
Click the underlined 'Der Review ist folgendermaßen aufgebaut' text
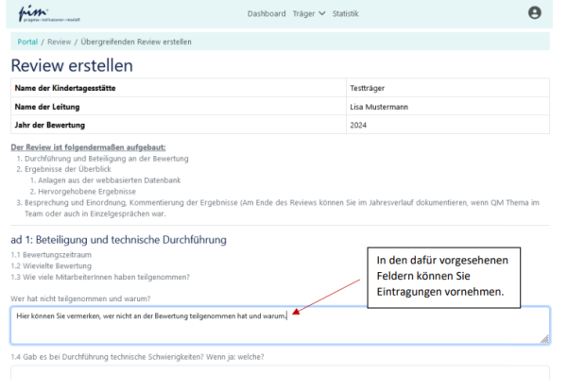click(x=89, y=148)
